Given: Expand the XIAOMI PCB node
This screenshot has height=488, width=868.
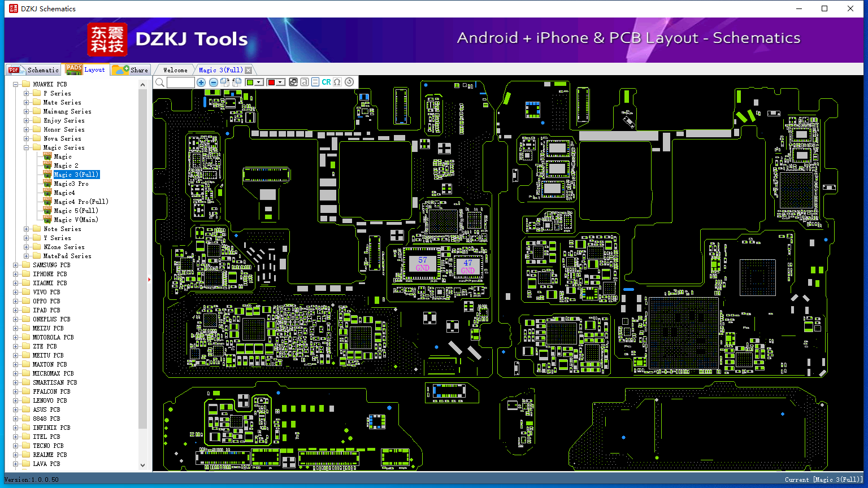Looking at the screenshot, I should 16,283.
